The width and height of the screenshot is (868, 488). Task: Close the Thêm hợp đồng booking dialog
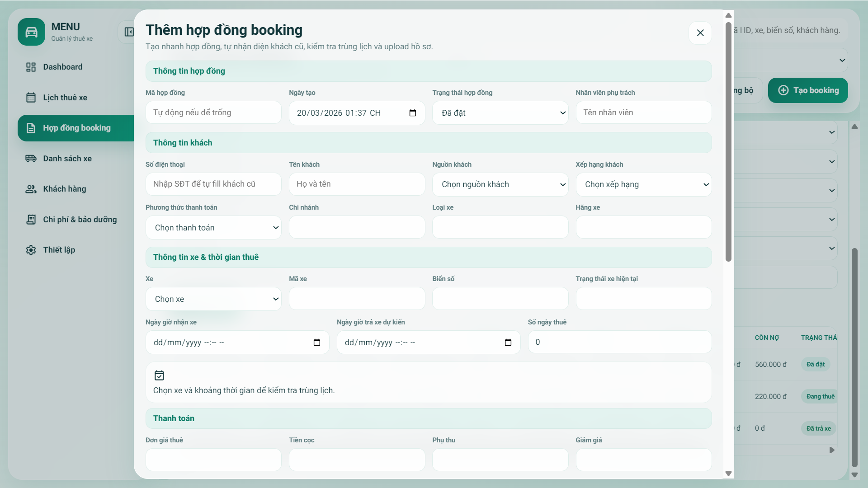coord(700,33)
